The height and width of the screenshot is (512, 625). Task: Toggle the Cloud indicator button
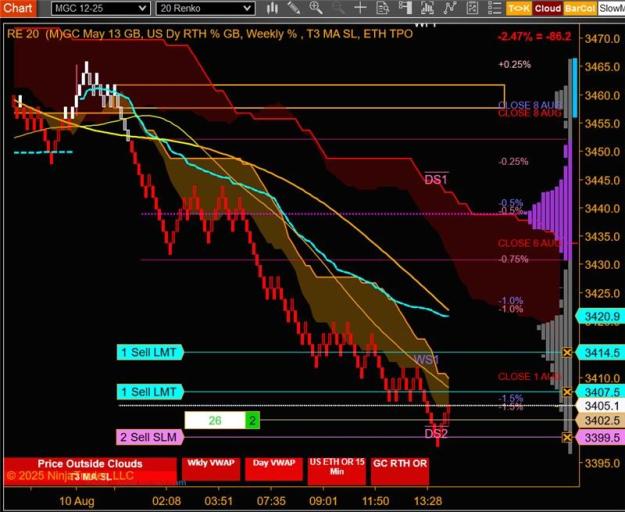coord(548,8)
